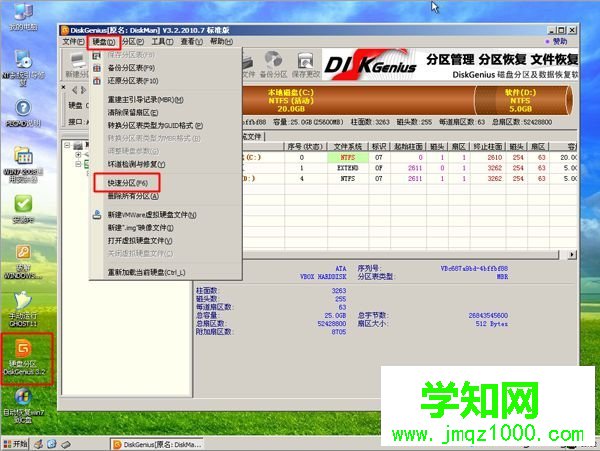The image size is (600, 451).
Task: Open the 帮助(H) menu
Action: click(x=221, y=41)
